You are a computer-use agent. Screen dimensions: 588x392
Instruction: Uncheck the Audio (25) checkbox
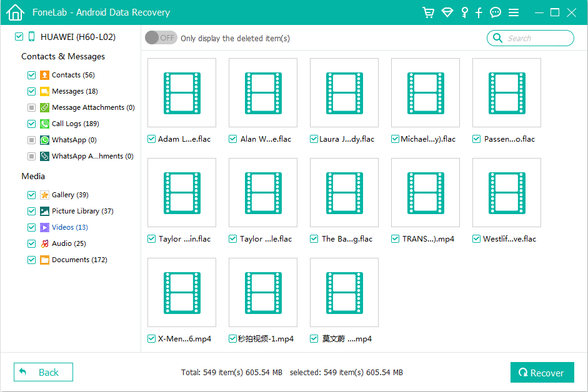coord(31,243)
